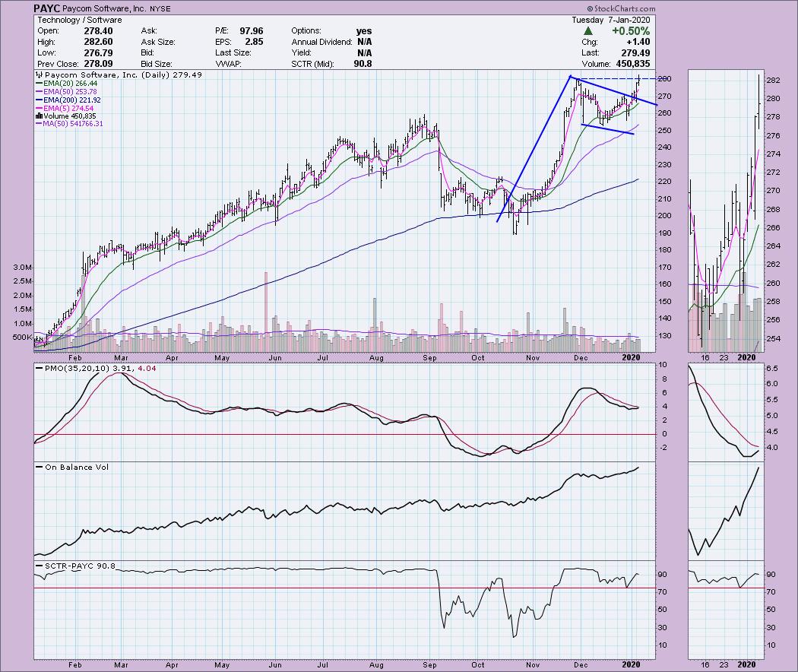Click the EMA(5) 274.54 legend entry
Screen dimensions: 798x672
65,109
